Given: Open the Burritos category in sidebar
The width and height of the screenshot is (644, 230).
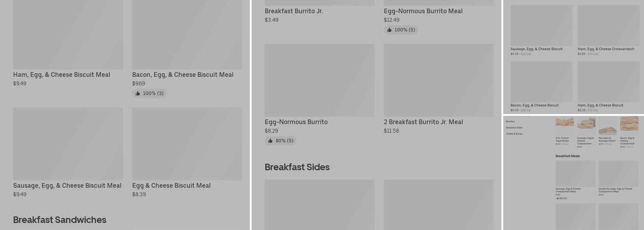Looking at the screenshot, I should click(x=510, y=121).
